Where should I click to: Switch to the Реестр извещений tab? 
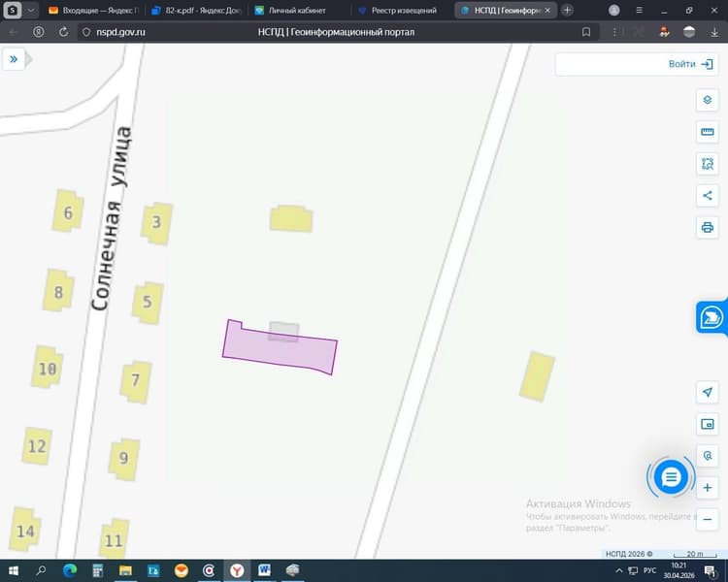tap(399, 11)
